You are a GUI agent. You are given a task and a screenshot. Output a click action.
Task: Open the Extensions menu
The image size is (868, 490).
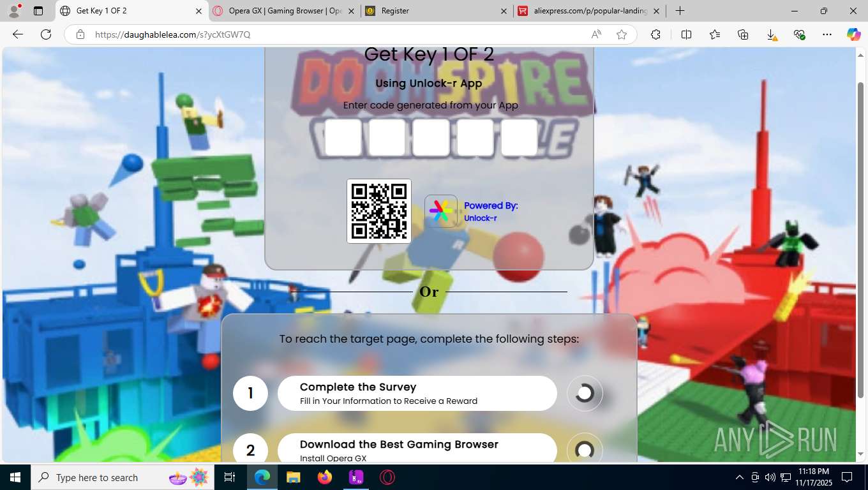[x=656, y=34]
